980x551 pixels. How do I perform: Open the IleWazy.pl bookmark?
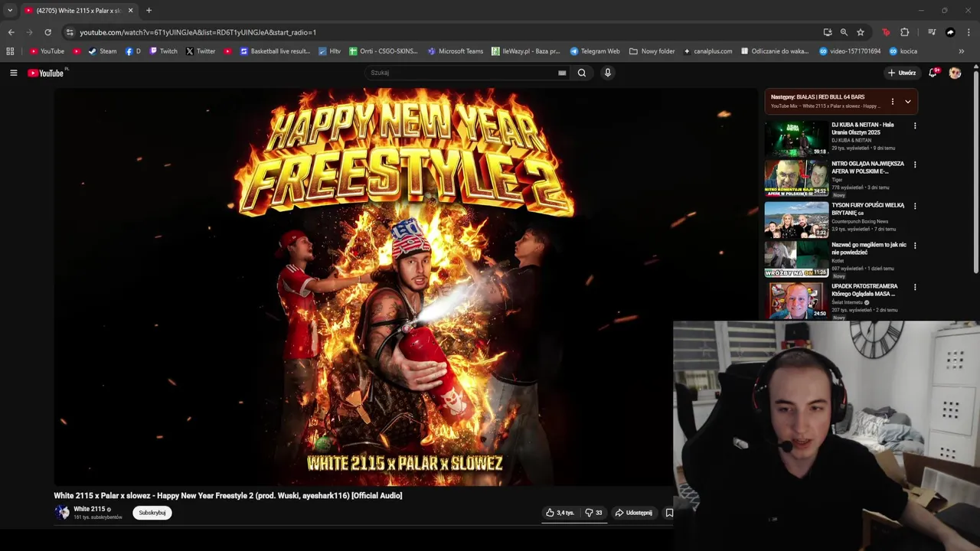click(x=525, y=51)
